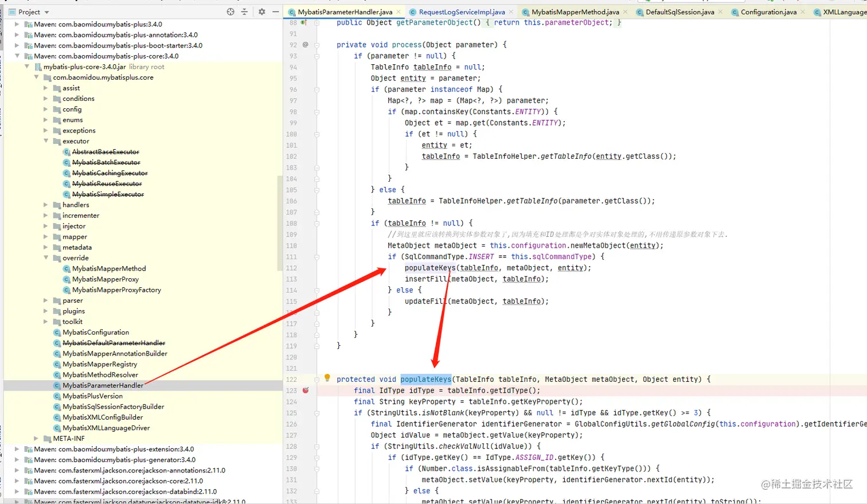Screen dimensions: 867x504
Task: Click the Project panel vertical scrollbar
Action: tap(280, 224)
